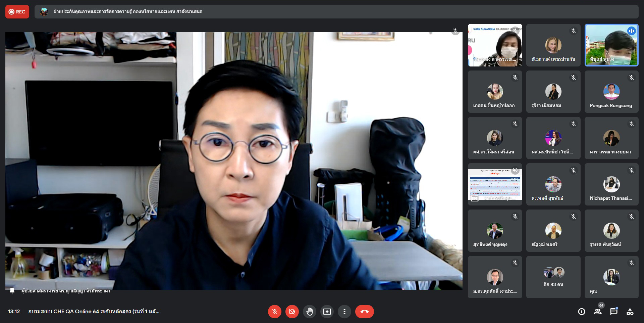Raise hand in the meeting

[x=309, y=312]
